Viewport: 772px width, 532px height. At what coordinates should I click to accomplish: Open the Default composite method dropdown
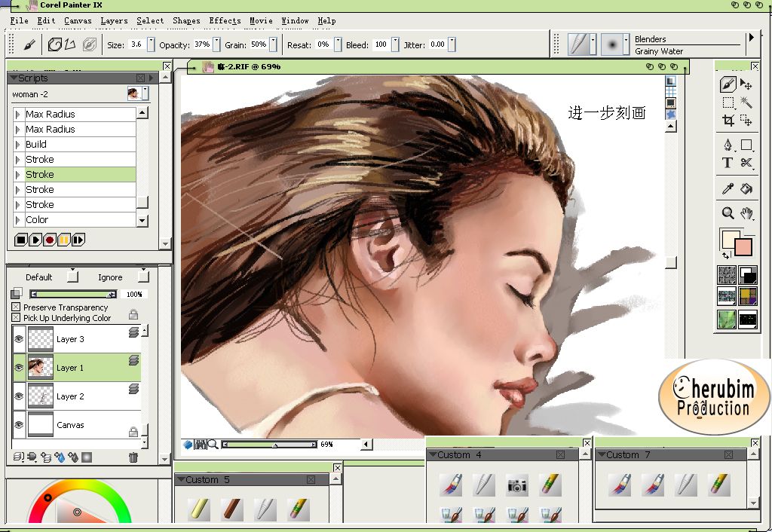(72, 276)
